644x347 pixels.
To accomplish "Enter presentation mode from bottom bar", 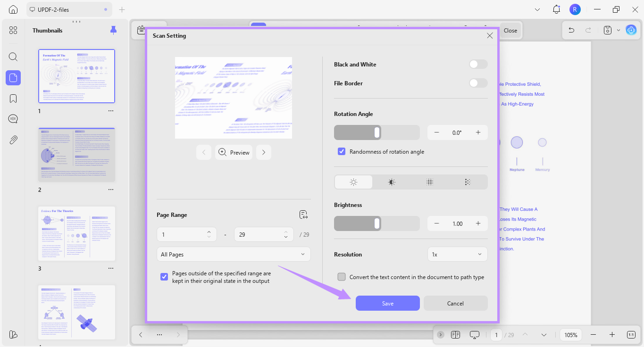I will (x=474, y=334).
